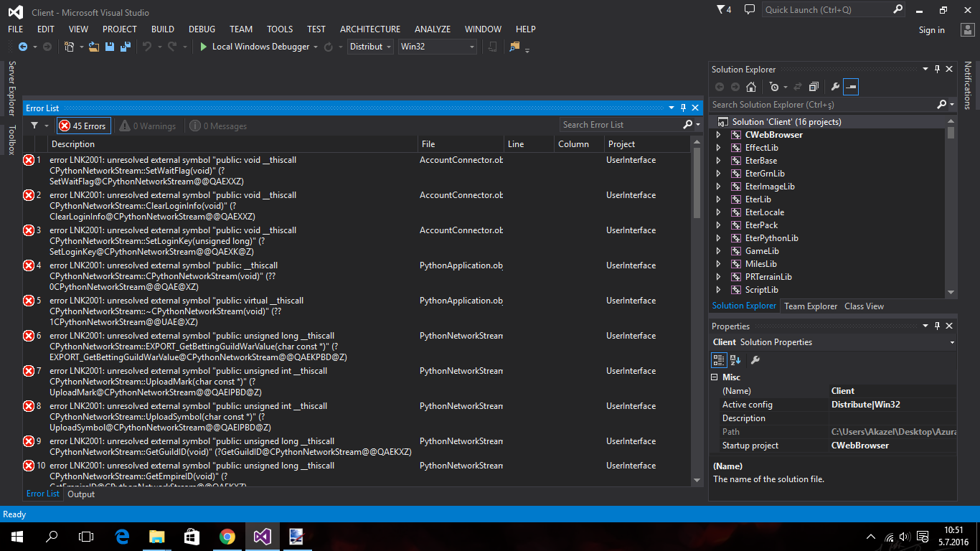The height and width of the screenshot is (551, 980).
Task: Open the Toolbox side tab
Action: click(11, 140)
